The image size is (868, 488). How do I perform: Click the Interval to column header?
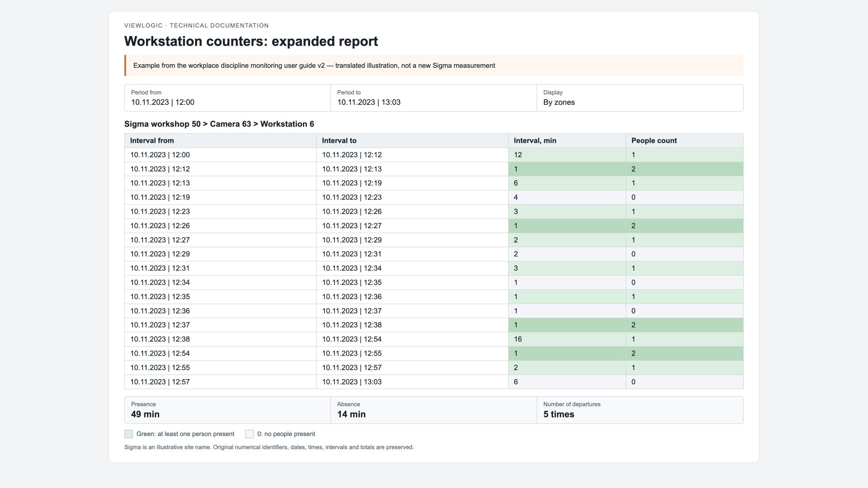click(x=412, y=141)
